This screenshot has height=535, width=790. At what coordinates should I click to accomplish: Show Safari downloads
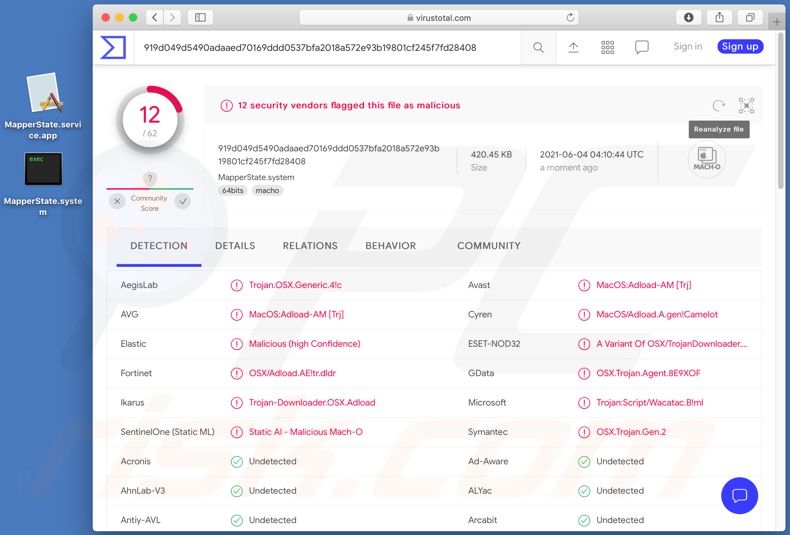point(688,18)
